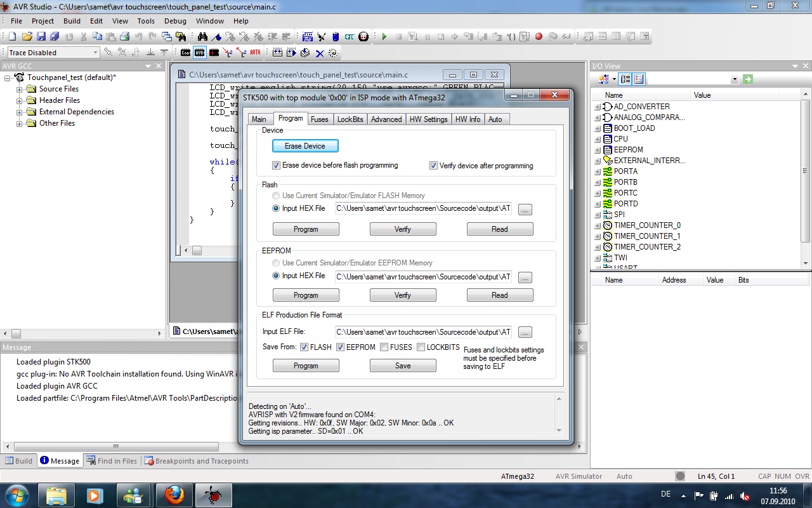
Task: Click Program in the Flash section
Action: tap(306, 229)
